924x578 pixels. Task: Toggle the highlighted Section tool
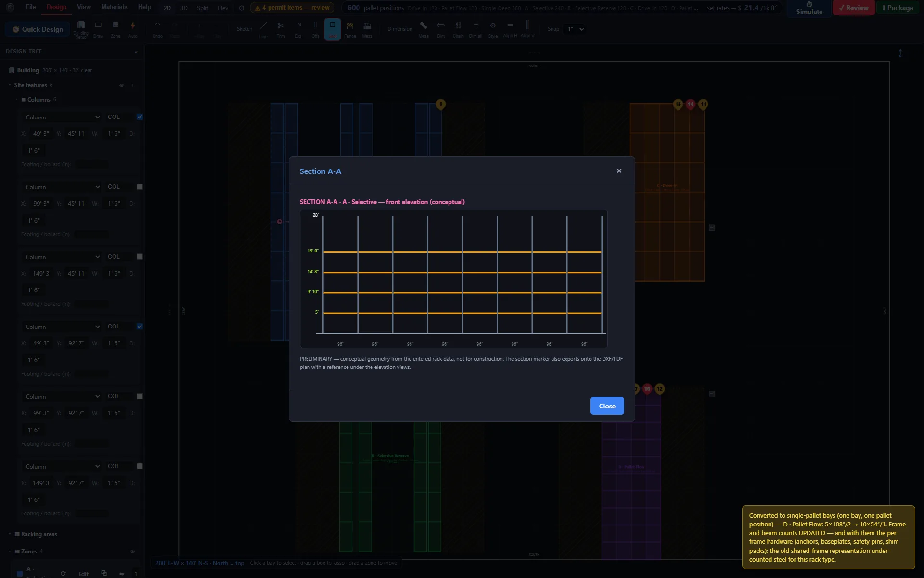pos(333,29)
